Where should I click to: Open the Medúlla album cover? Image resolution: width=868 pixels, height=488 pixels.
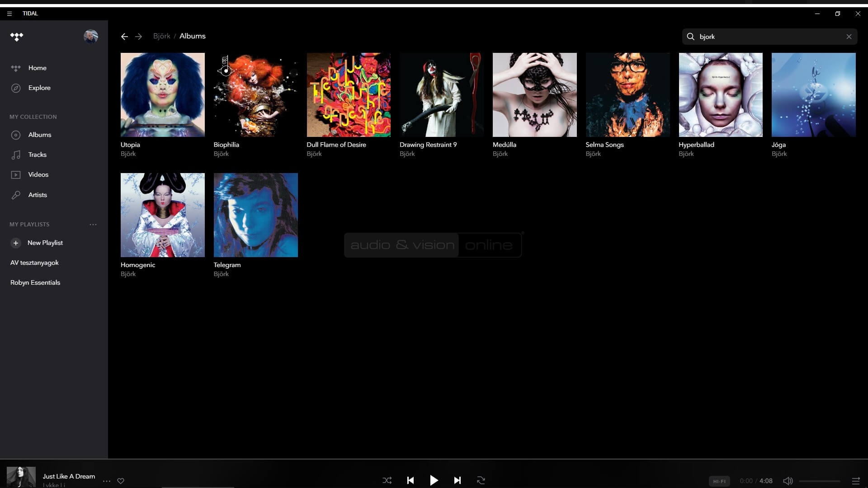[x=534, y=95]
